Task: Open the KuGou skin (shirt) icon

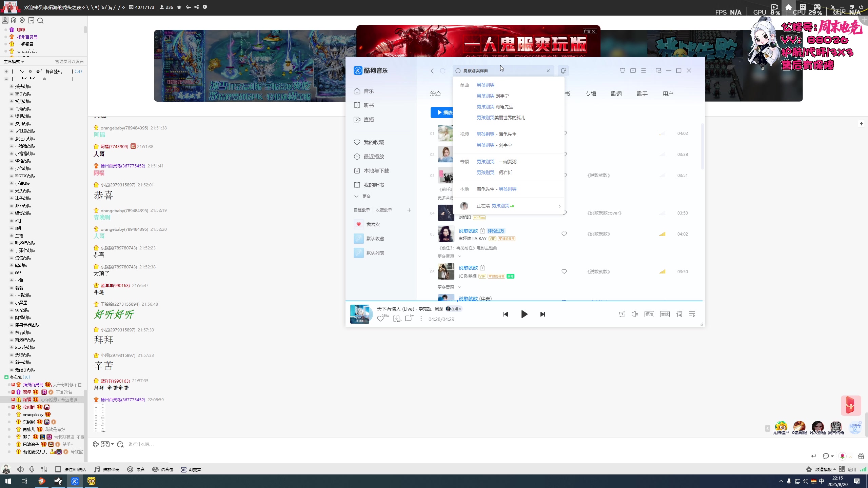Action: 623,70
